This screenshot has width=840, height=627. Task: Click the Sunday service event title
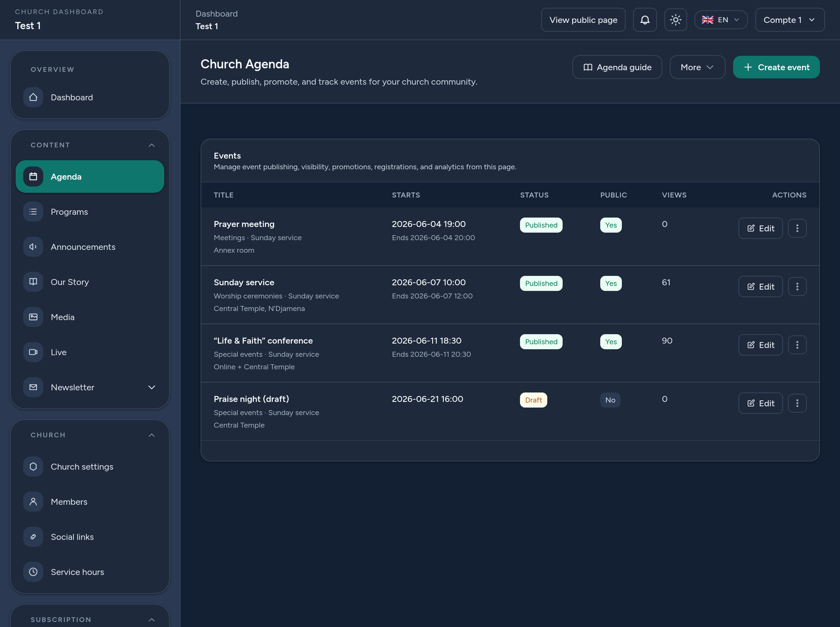tap(244, 282)
